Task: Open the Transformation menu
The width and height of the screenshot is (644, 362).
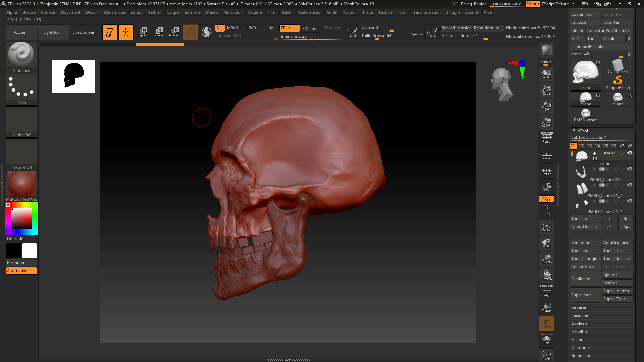Action: click(426, 12)
